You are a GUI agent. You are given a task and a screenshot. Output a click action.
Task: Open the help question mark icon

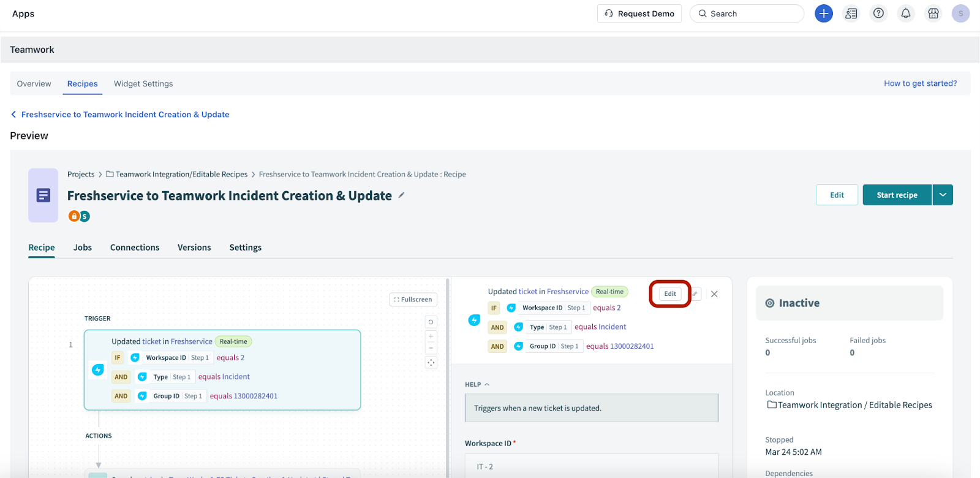click(x=878, y=13)
